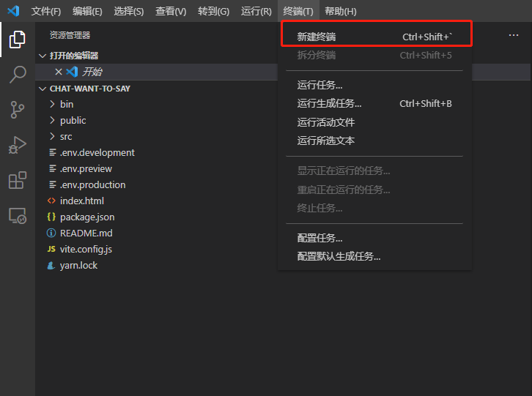This screenshot has width=532, height=396.
Task: Click the README.md info icon
Action: point(51,233)
